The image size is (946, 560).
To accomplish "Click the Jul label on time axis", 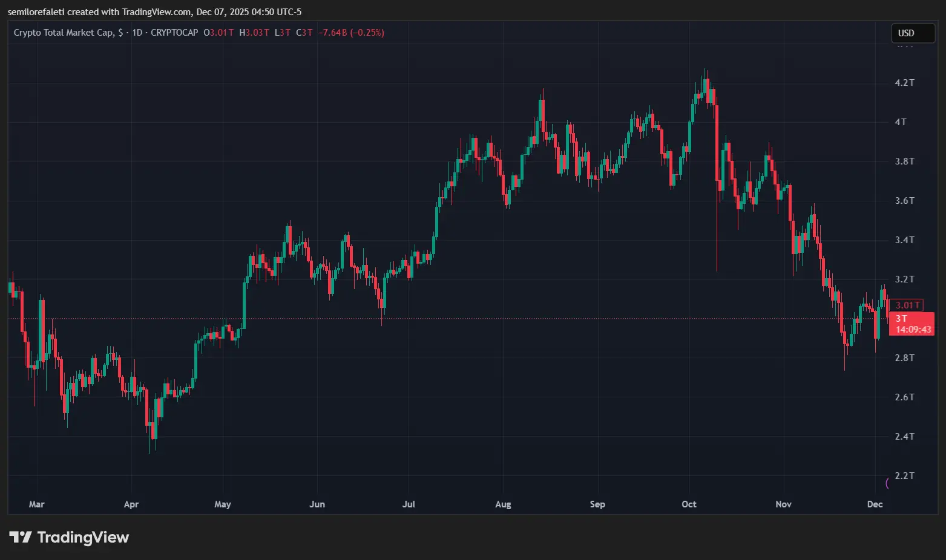I will 409,504.
